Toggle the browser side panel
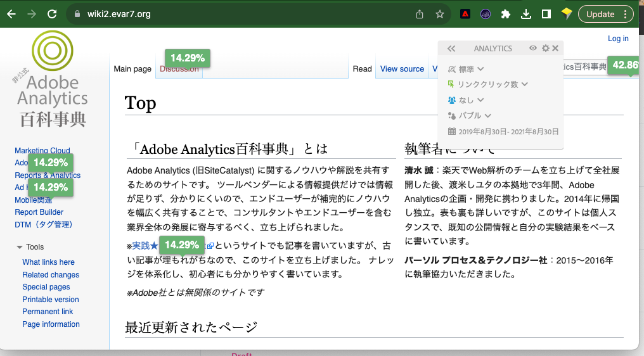This screenshot has width=644, height=356. [x=546, y=15]
